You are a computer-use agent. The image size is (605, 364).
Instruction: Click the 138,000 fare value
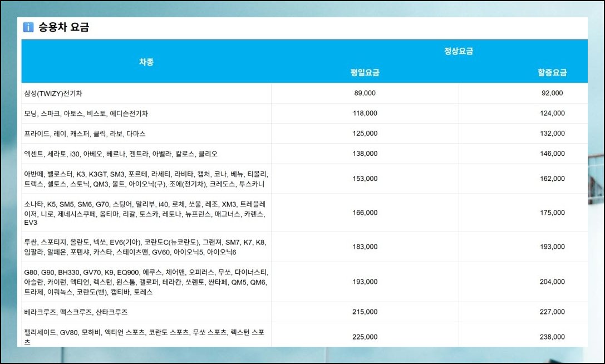[x=365, y=153]
